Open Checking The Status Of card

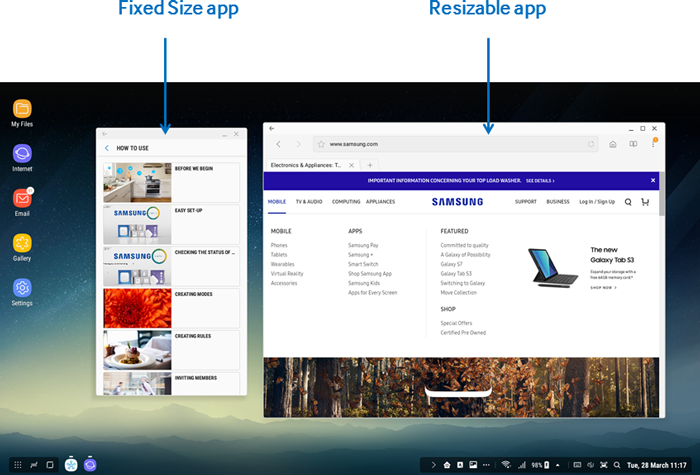coord(171,266)
